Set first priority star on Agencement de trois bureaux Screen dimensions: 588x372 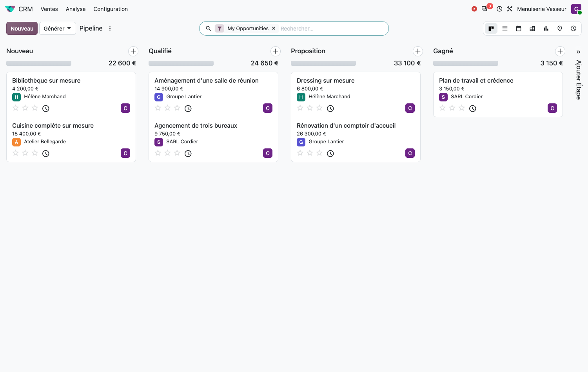pyautogui.click(x=158, y=153)
